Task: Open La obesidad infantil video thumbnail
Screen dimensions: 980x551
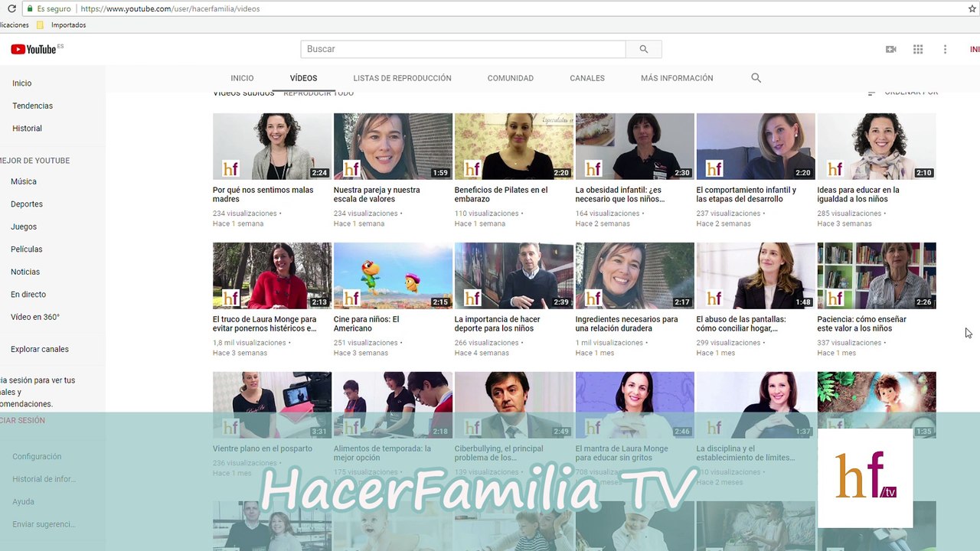Action: 635,146
